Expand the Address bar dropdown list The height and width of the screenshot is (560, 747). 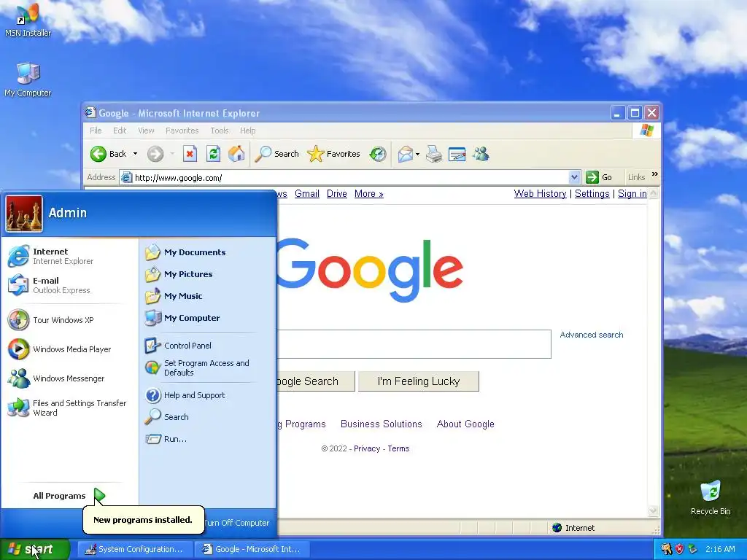[x=574, y=177]
